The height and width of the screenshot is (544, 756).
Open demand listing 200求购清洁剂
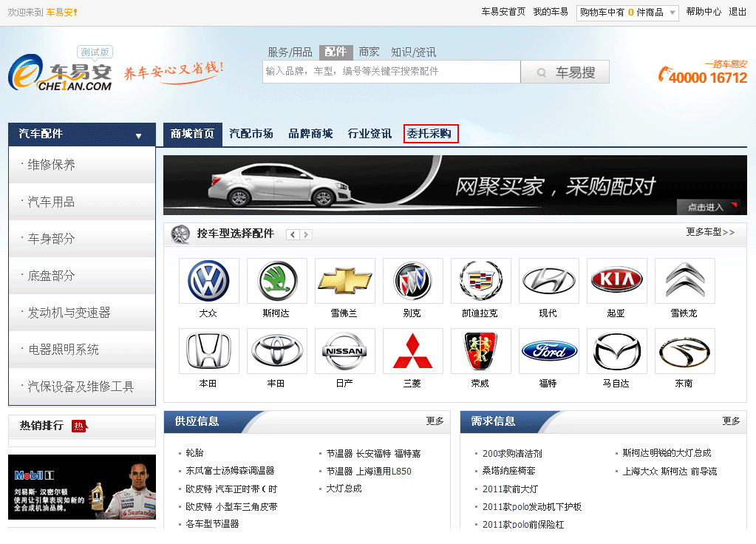(x=512, y=454)
